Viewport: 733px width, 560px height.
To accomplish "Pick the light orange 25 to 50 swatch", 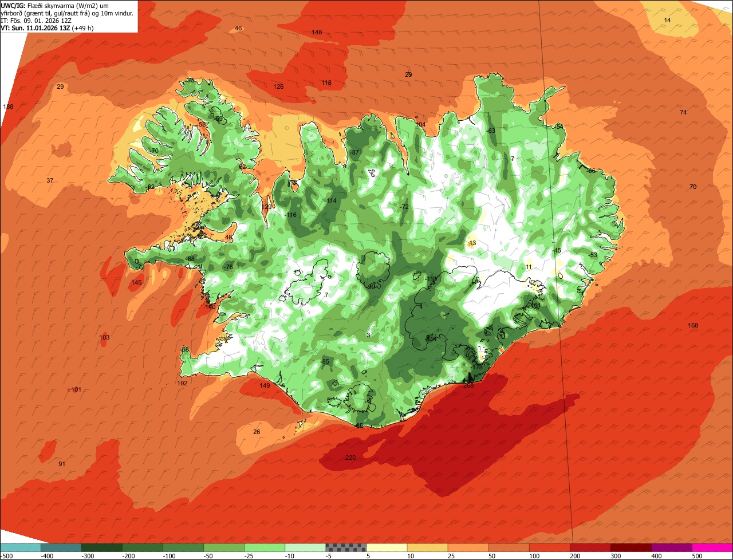I will tap(468, 547).
